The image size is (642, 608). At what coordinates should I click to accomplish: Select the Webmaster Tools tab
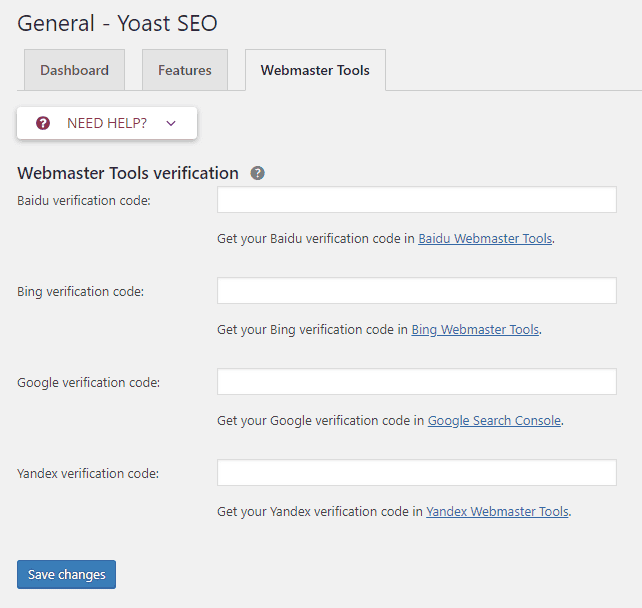coord(315,70)
